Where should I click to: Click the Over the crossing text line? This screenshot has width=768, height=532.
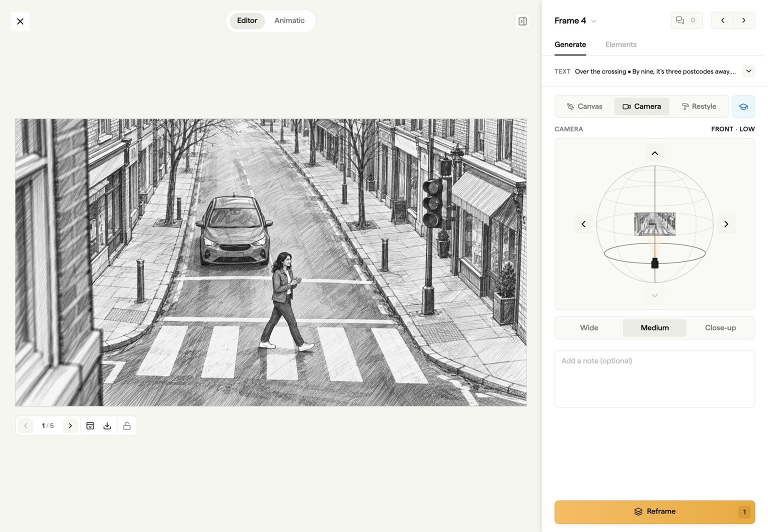point(655,71)
